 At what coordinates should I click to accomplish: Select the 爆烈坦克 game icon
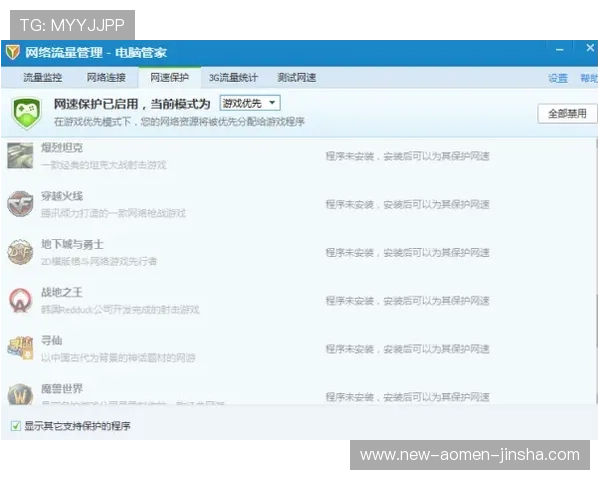tap(20, 155)
